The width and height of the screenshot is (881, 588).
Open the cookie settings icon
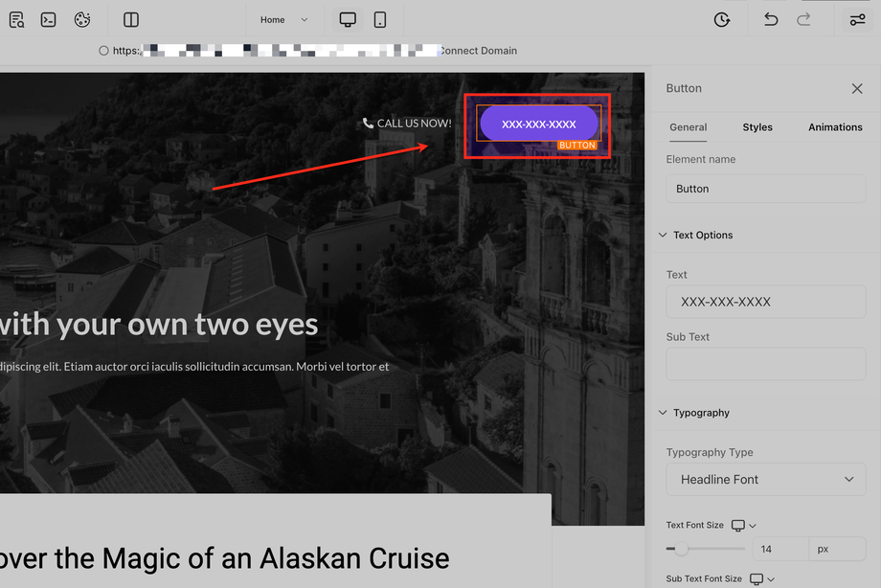(x=82, y=20)
